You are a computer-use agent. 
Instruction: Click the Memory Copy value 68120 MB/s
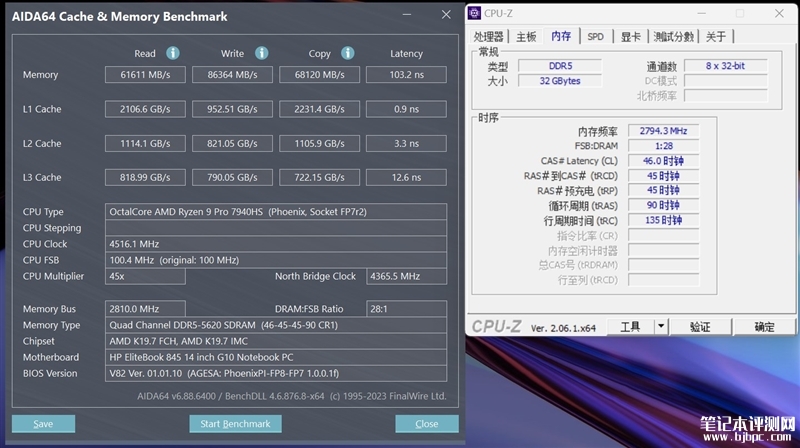pyautogui.click(x=319, y=74)
